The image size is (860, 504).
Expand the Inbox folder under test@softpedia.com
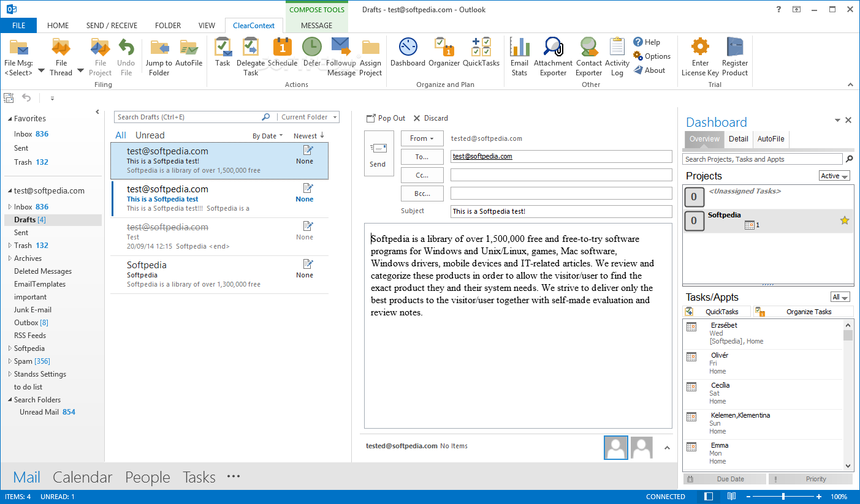pos(10,207)
